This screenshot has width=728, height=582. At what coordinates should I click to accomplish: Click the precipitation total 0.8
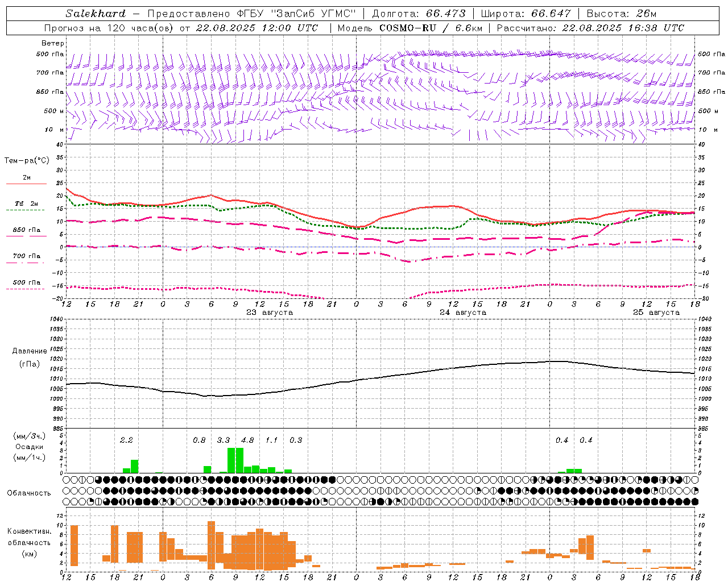[199, 440]
